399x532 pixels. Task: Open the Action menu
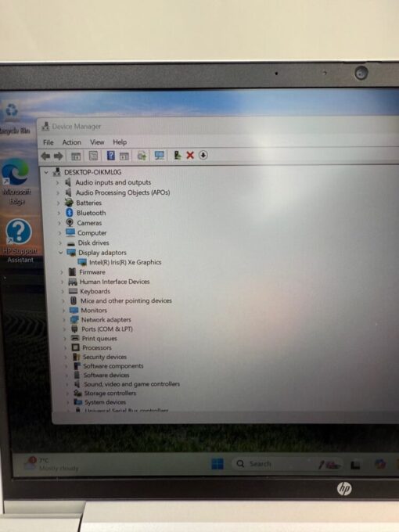pyautogui.click(x=72, y=142)
